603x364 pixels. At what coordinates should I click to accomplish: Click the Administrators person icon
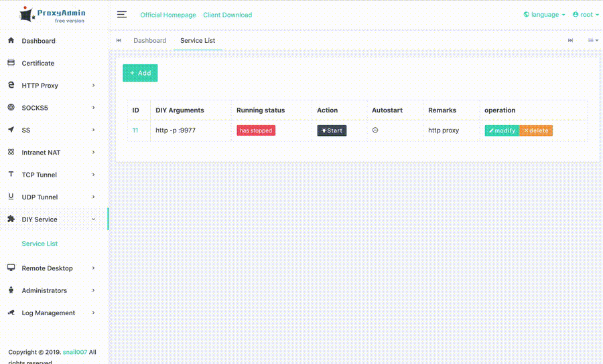(x=11, y=290)
